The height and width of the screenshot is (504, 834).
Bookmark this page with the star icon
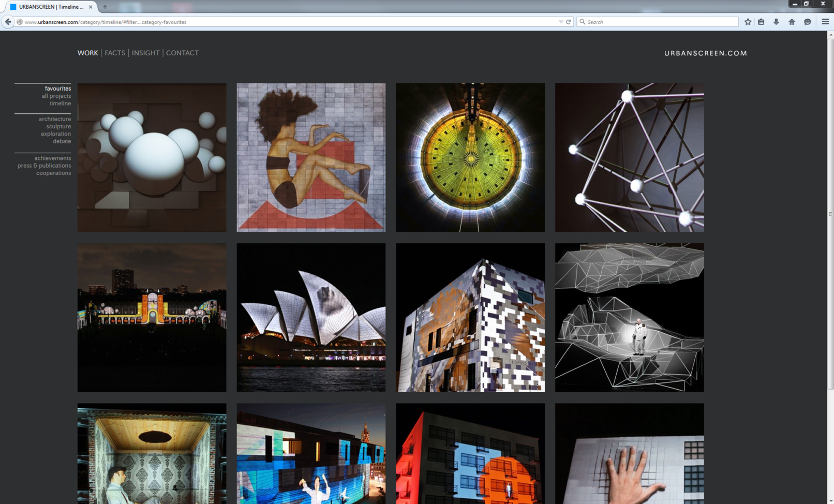(748, 22)
